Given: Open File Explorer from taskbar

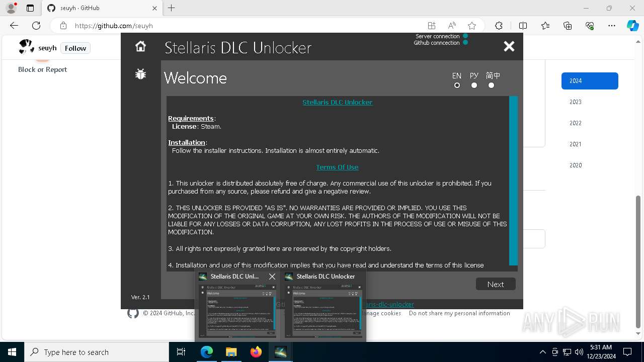Looking at the screenshot, I should (231, 352).
